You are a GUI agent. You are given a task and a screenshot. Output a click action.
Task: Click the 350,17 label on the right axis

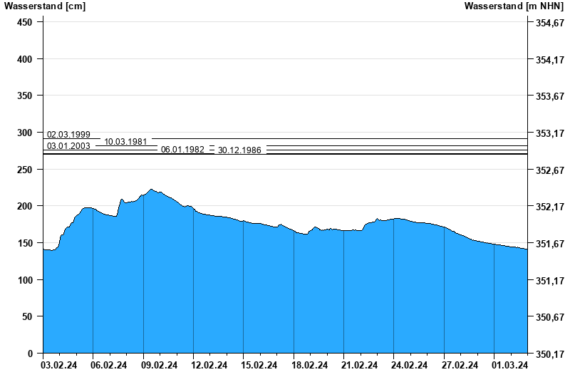[550, 354]
